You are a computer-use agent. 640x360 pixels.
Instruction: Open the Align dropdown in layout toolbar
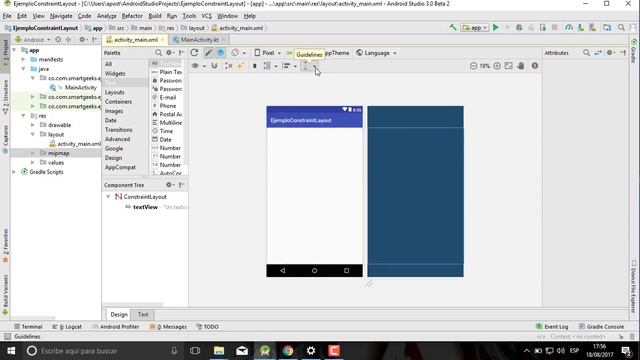(x=289, y=66)
